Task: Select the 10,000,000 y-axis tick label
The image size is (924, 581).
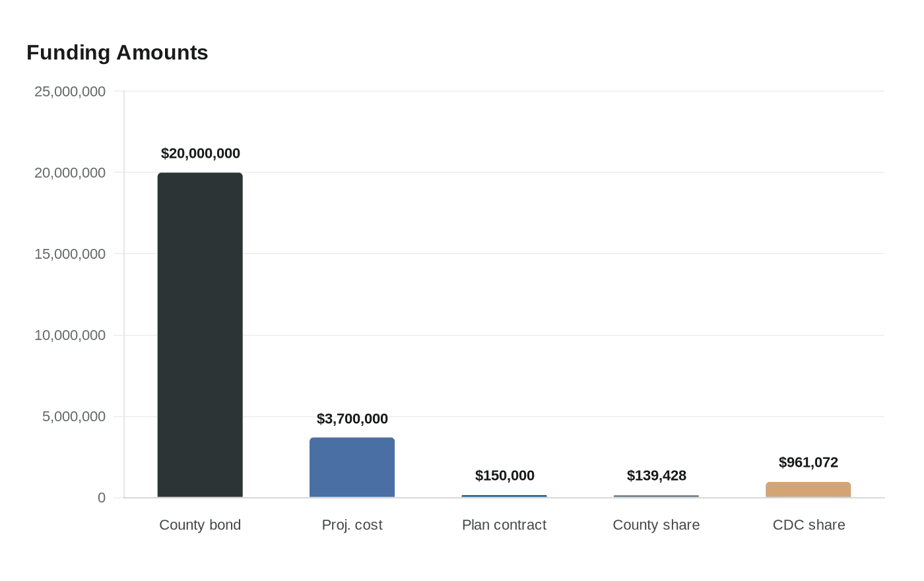Action: tap(70, 335)
